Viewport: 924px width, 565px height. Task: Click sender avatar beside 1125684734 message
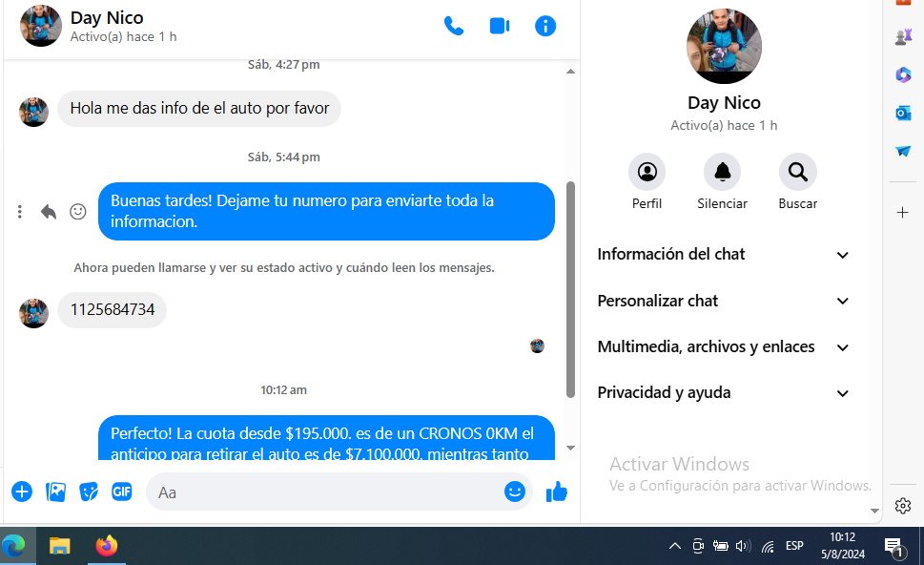(x=33, y=313)
